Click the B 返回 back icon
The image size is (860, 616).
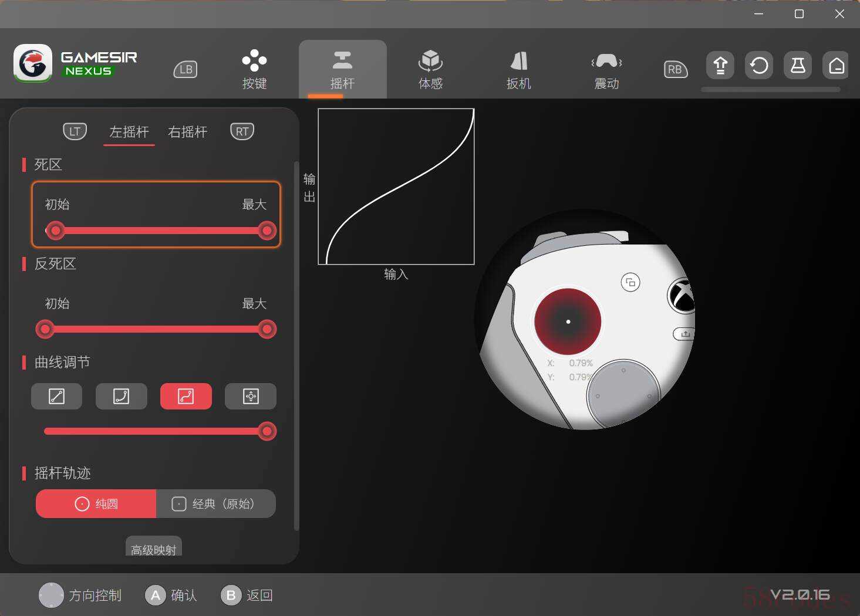pyautogui.click(x=231, y=595)
